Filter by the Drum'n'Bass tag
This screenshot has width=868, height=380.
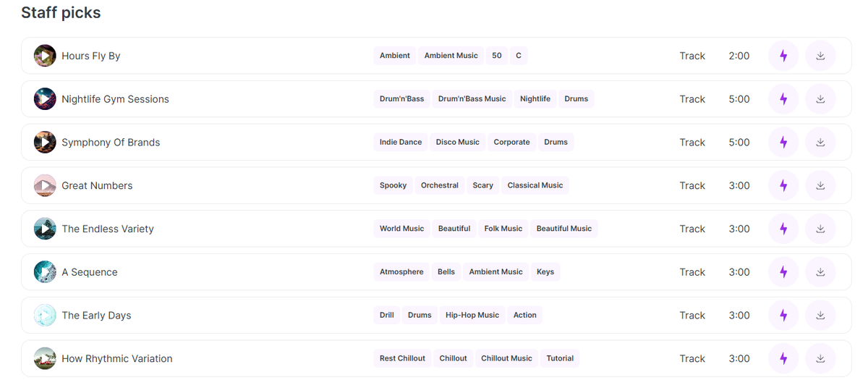(x=402, y=99)
